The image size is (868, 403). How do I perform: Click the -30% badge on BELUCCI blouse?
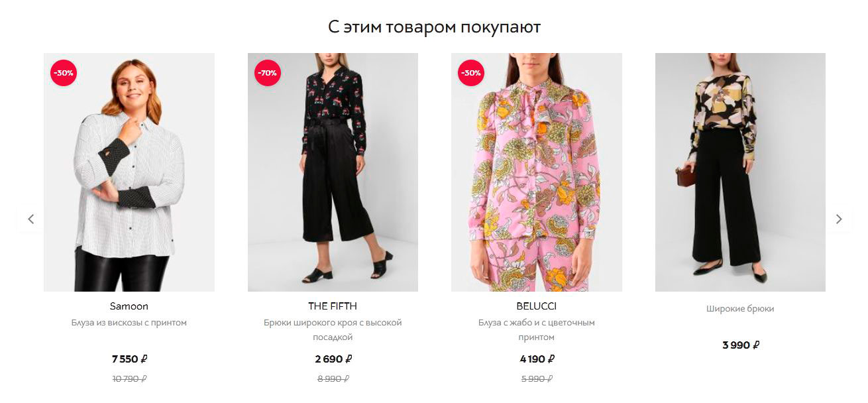click(x=471, y=73)
